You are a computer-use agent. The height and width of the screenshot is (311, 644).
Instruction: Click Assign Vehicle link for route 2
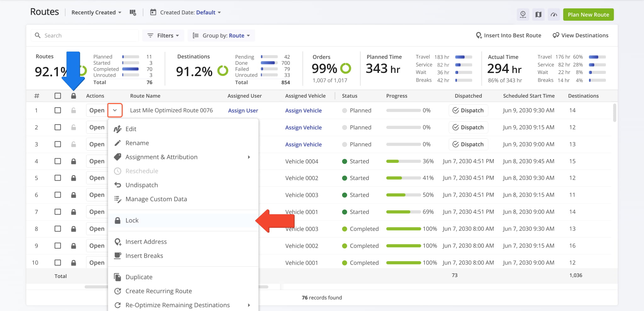pos(303,128)
